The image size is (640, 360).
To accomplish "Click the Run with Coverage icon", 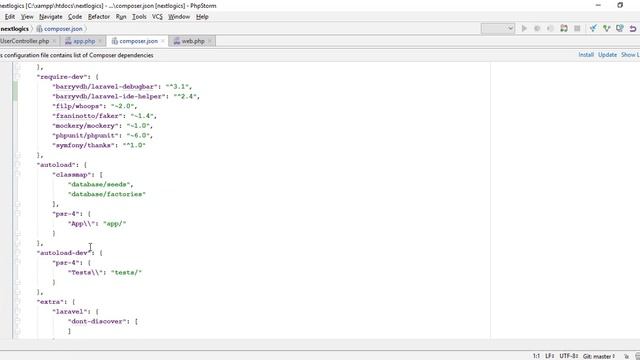I will pos(550,29).
